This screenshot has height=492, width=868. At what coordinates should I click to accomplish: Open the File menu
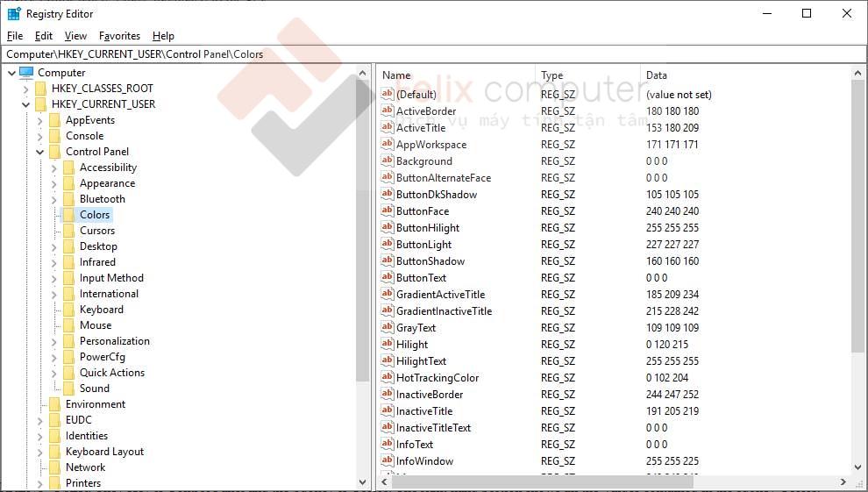(15, 36)
